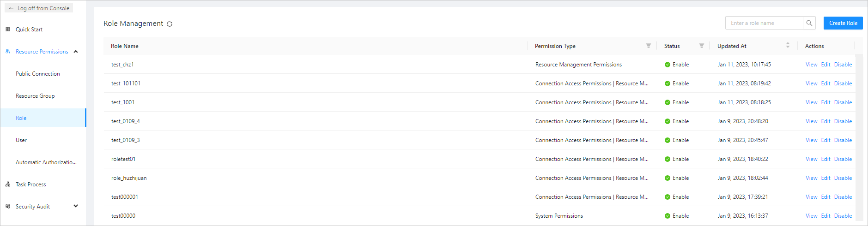
Task: Select Automatic Authorization in the sidebar
Action: click(x=46, y=162)
